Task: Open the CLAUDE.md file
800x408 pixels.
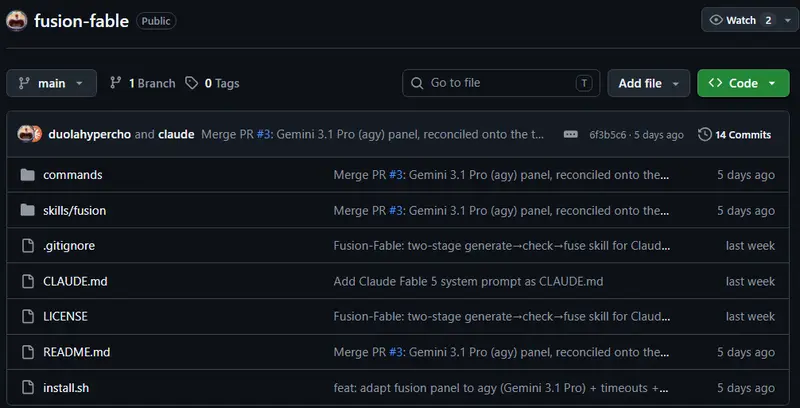Action: click(75, 281)
